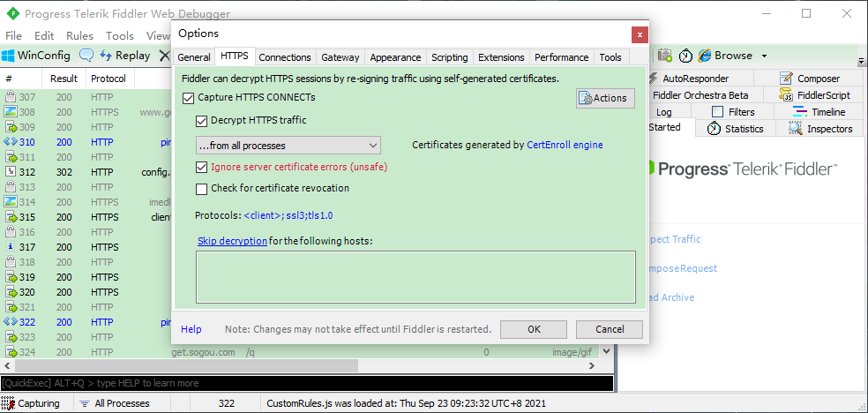Open the Browse dropdown arrow
This screenshot has height=413, width=868.
[765, 56]
